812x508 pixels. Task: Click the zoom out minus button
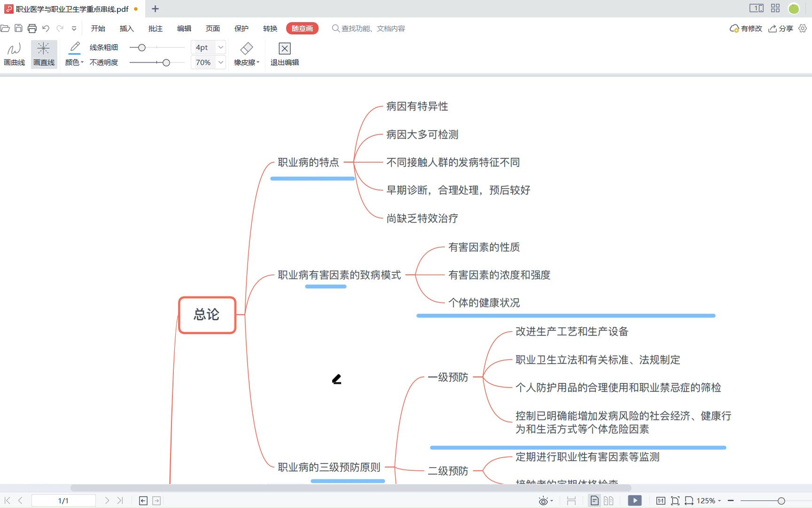731,501
